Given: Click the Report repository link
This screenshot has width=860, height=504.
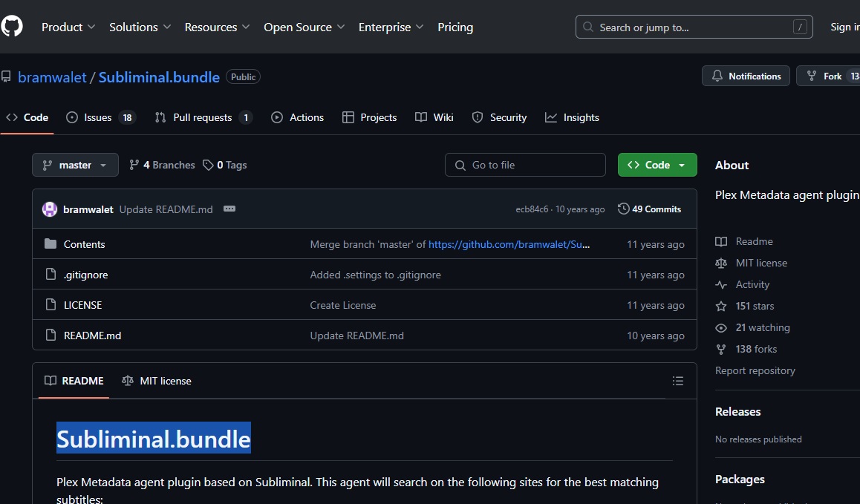Looking at the screenshot, I should pyautogui.click(x=755, y=370).
